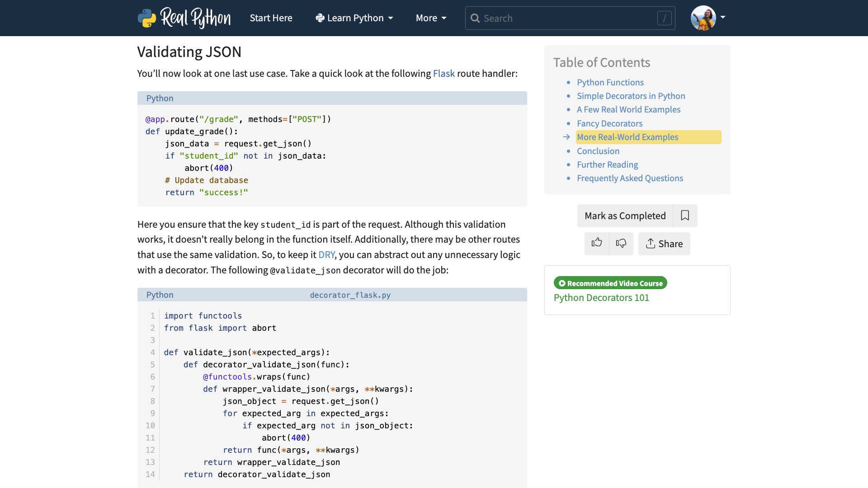Open Start Here in navigation
Screen dimensions: 868x488
point(271,18)
